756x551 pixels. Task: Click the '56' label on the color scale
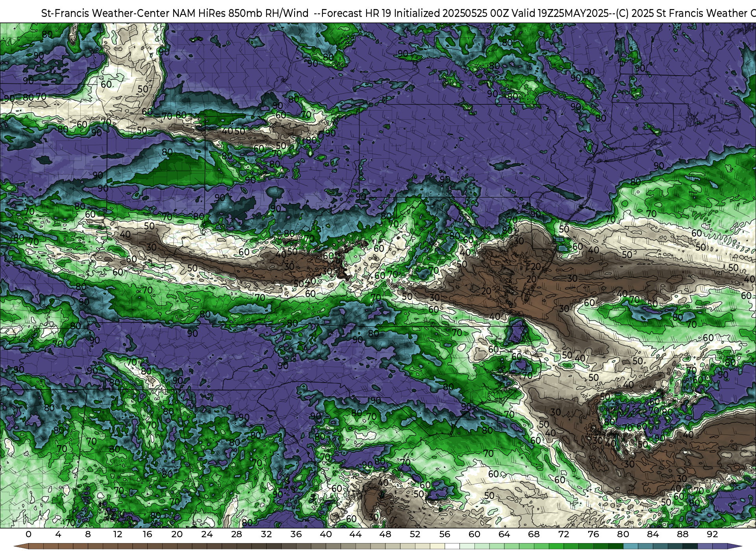pyautogui.click(x=445, y=534)
